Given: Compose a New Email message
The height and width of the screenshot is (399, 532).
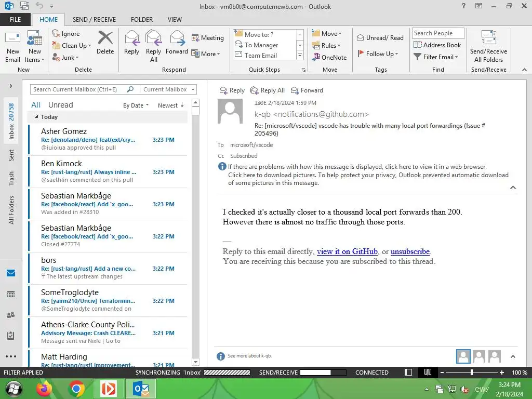Looking at the screenshot, I should [x=12, y=46].
